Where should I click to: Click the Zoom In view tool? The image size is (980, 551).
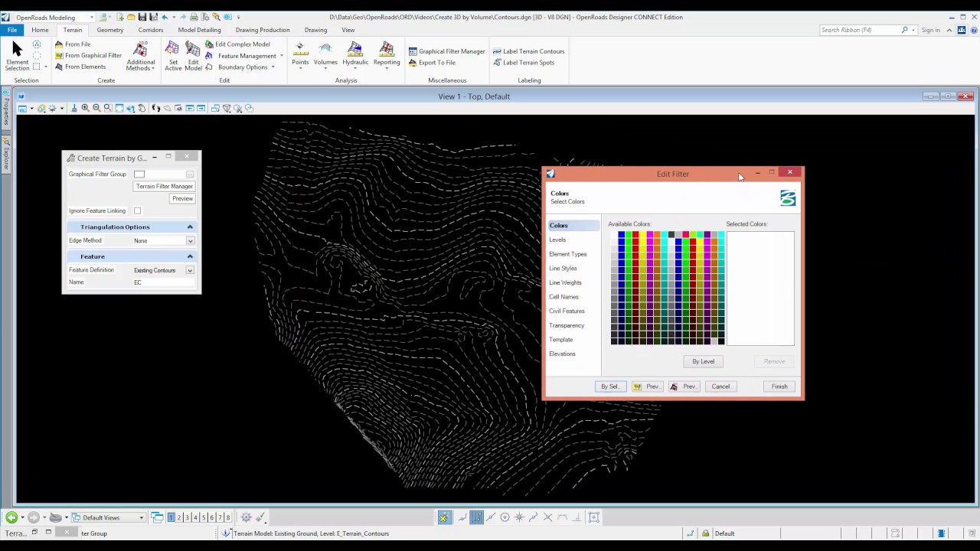(85, 108)
